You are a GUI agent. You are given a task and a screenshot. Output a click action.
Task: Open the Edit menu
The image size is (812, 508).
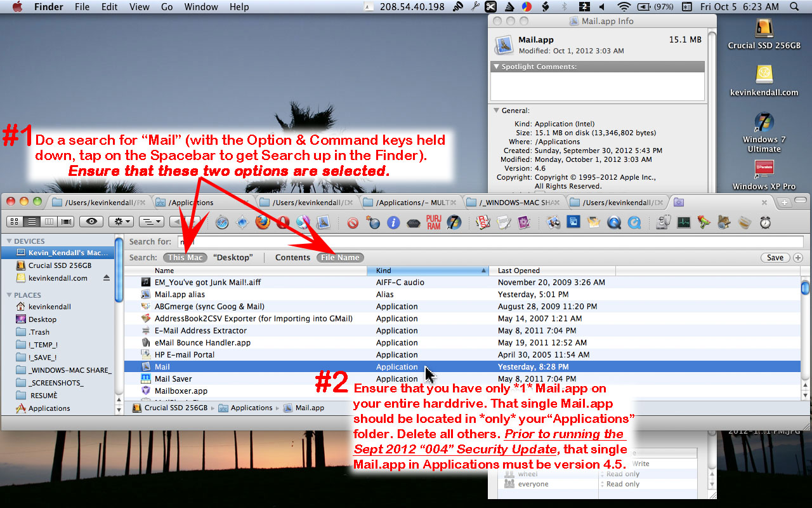coord(110,7)
